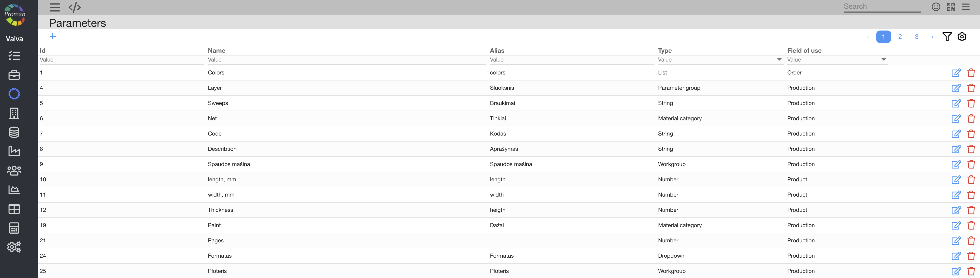
Task: Expand the Type filter dropdown
Action: coord(779,60)
